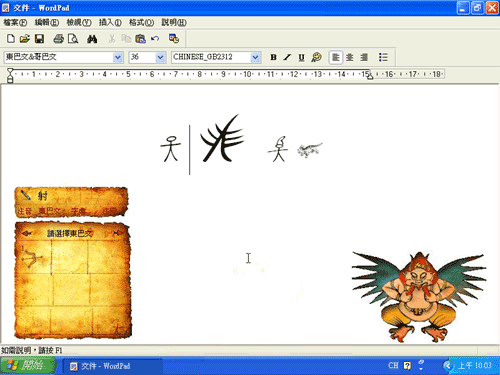Viewport: 500px width, 375px height.
Task: Toggle Underline formatting
Action: [x=301, y=57]
